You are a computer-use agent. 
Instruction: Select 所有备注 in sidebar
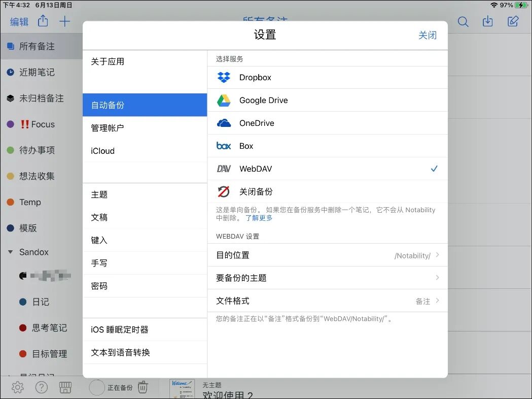[42, 46]
